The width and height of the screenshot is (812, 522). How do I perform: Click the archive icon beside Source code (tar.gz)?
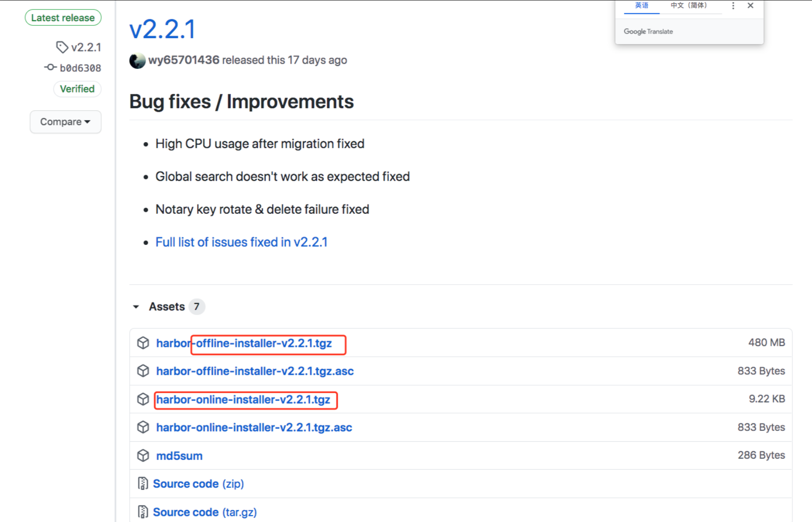(x=143, y=512)
